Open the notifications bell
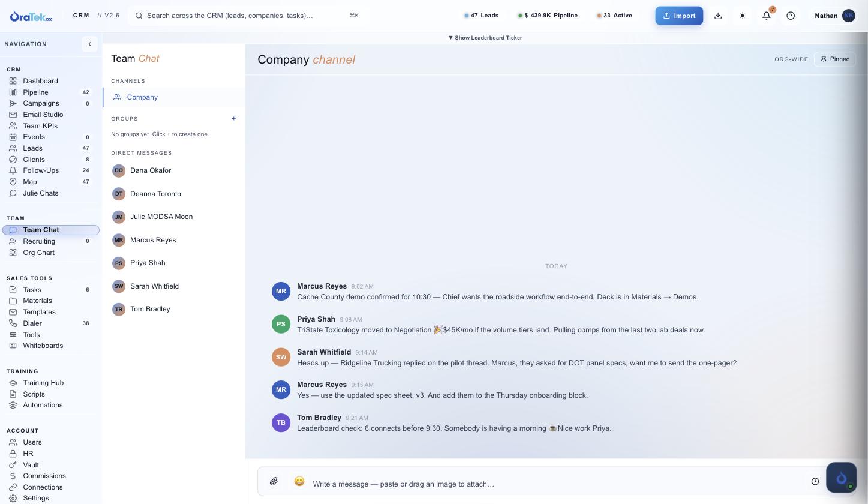The height and width of the screenshot is (504, 868). coord(767,16)
